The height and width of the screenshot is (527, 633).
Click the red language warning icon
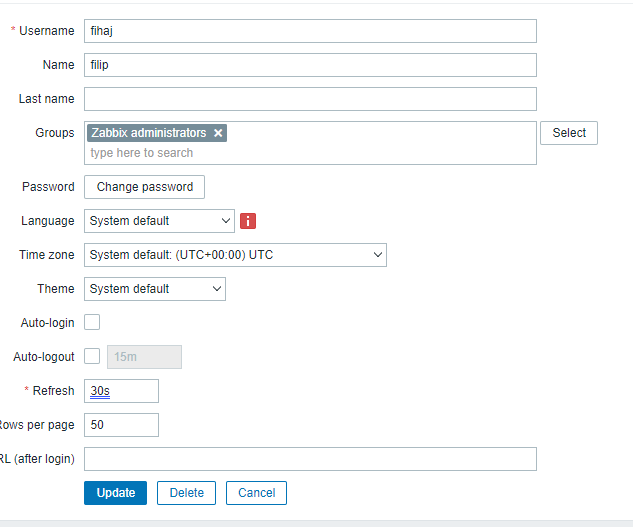[x=248, y=221]
